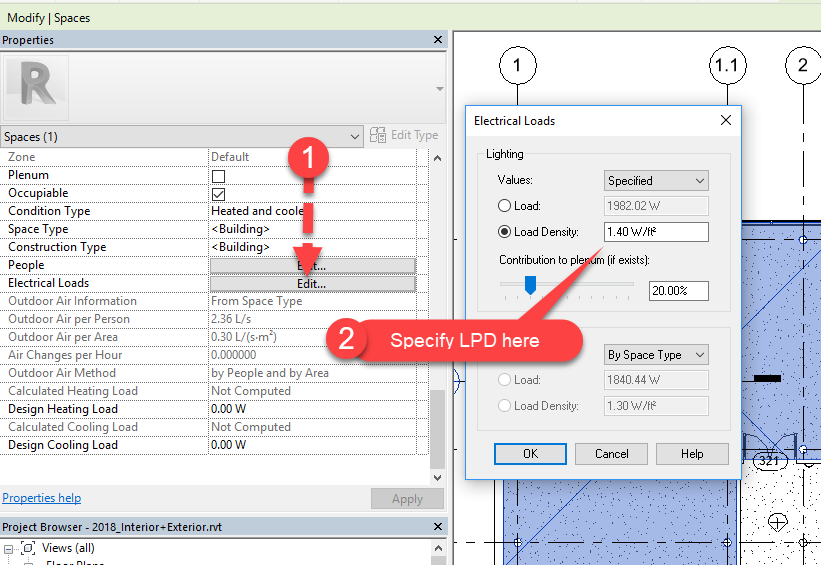Click grid bubble 2 in drawing

pyautogui.click(x=803, y=65)
